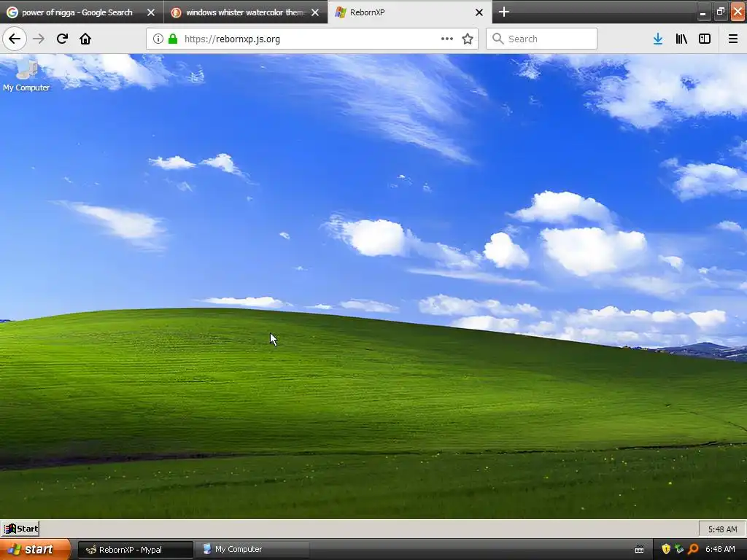Image resolution: width=747 pixels, height=560 pixels.
Task: Switch to RebornXP - Mypal taskbar button
Action: [135, 550]
